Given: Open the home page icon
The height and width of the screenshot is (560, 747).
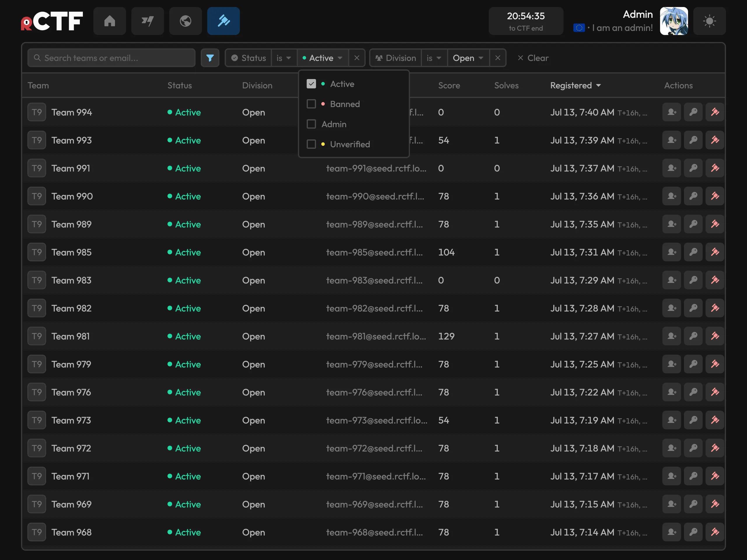Looking at the screenshot, I should coord(109,21).
